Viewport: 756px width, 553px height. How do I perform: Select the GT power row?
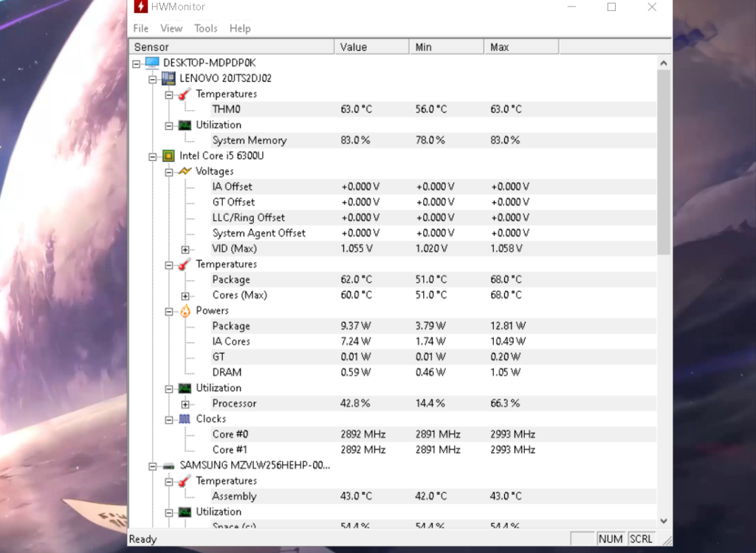coord(433,357)
